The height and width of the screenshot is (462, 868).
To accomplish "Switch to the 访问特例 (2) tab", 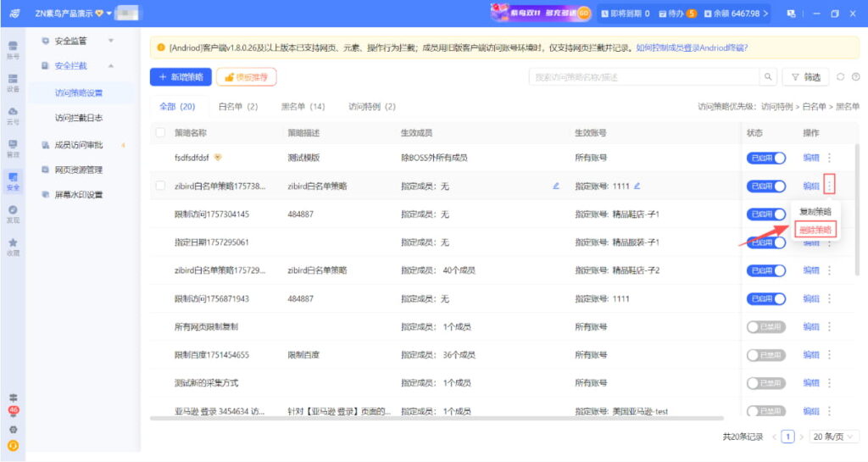I will pos(371,106).
